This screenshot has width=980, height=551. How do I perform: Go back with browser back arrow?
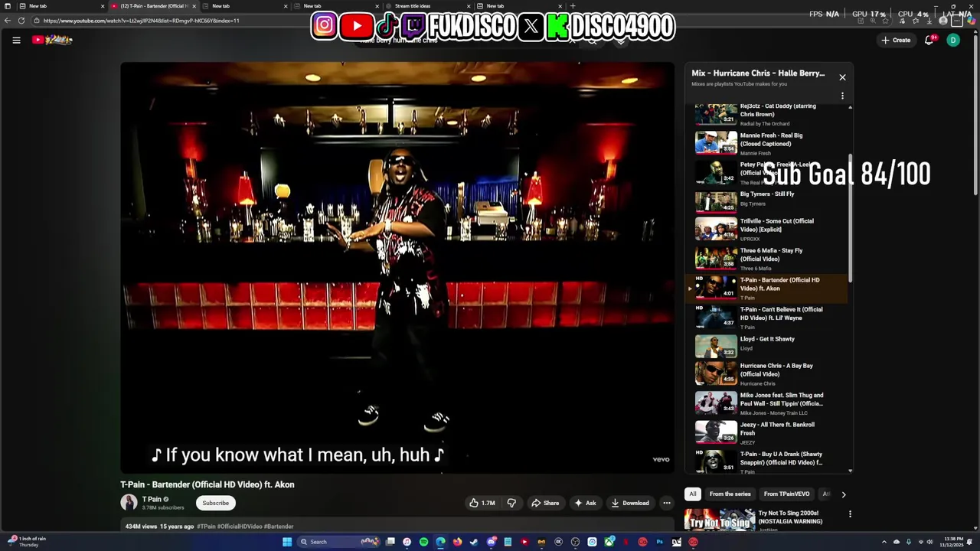pyautogui.click(x=8, y=21)
